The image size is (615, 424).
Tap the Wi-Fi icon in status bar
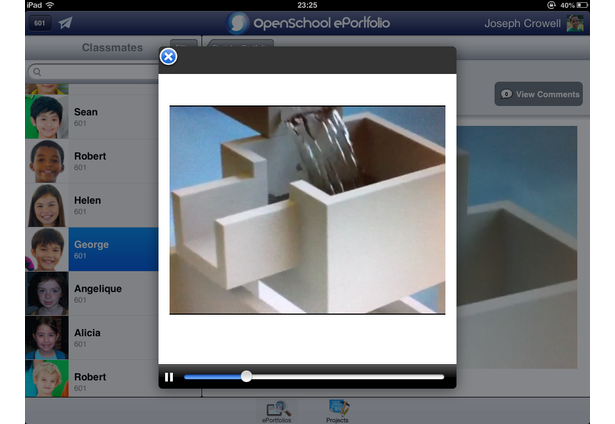50,5
